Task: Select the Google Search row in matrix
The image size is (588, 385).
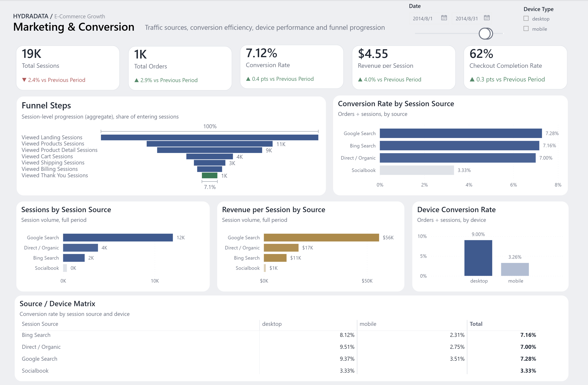Action: tap(279, 359)
